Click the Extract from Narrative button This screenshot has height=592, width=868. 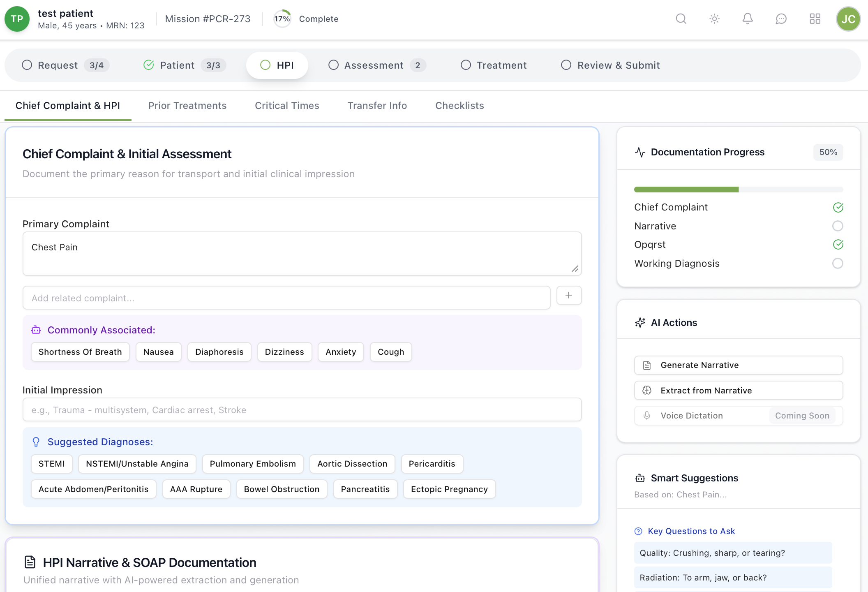pyautogui.click(x=738, y=391)
